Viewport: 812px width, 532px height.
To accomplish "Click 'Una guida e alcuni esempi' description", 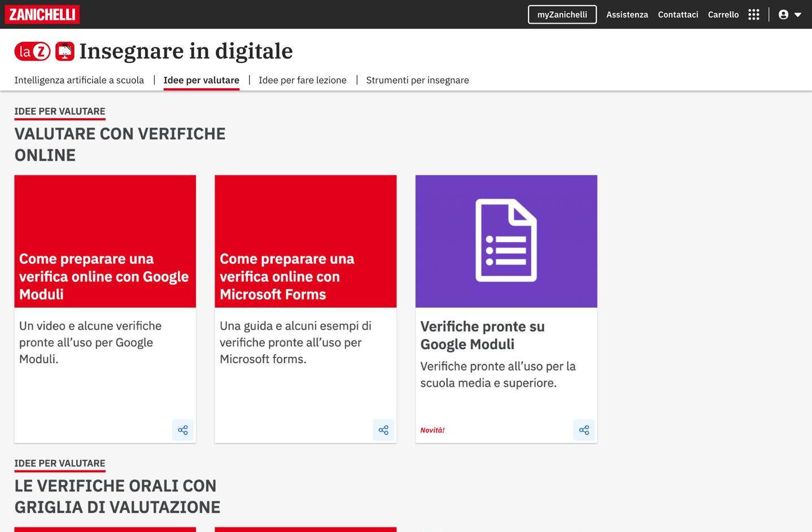I will 295,342.
